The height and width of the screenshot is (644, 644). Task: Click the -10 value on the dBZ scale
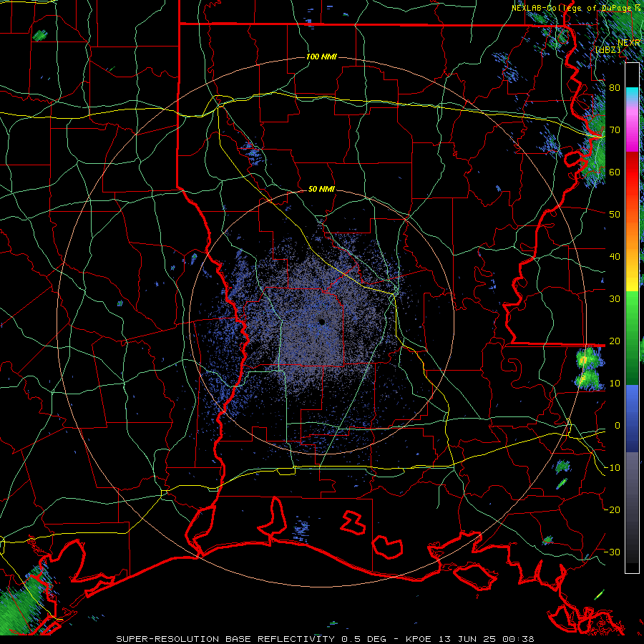click(612, 467)
